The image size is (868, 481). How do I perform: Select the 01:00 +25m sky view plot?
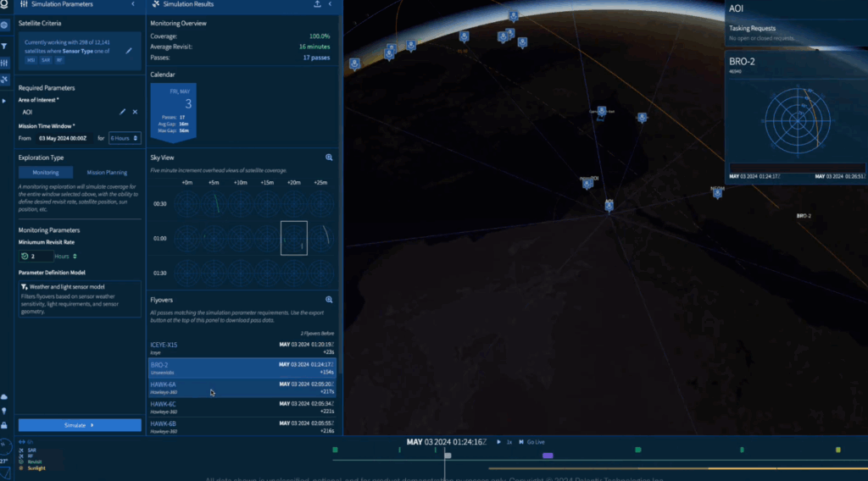point(320,238)
